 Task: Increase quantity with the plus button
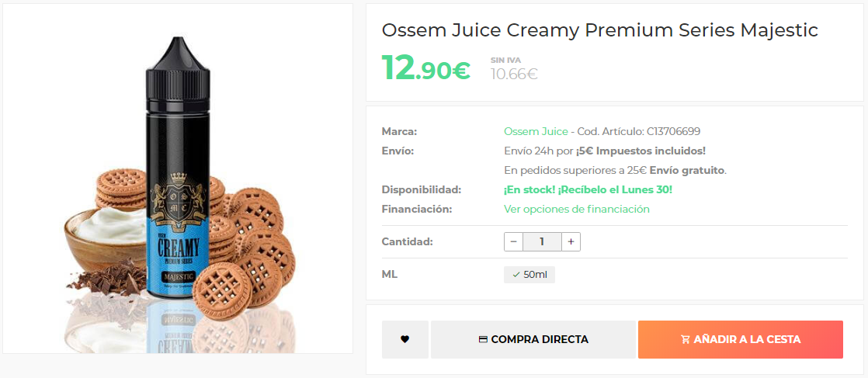pyautogui.click(x=571, y=241)
